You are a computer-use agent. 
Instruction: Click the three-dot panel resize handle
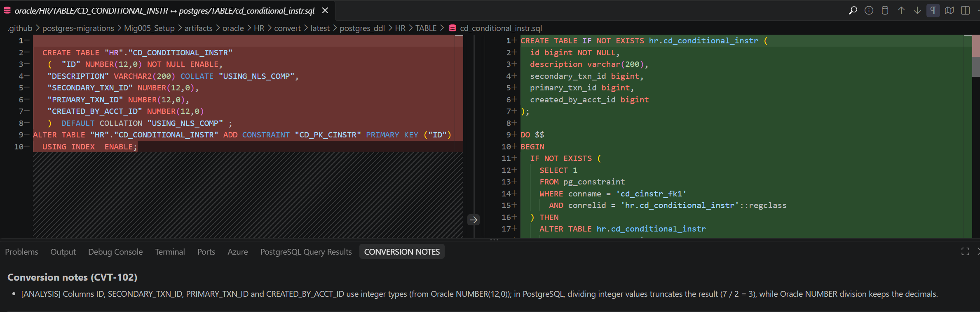[x=494, y=240]
